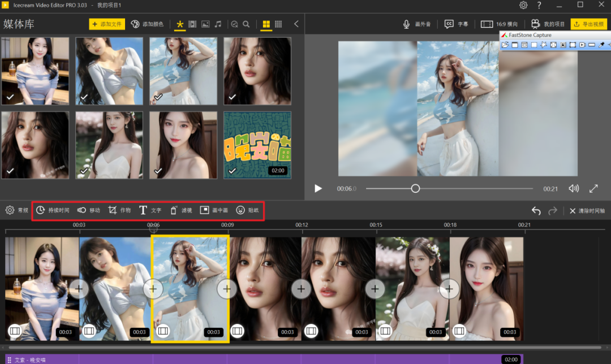This screenshot has width=611, height=364.
Task: Open 画中画 picture-in-picture tool
Action: click(214, 210)
